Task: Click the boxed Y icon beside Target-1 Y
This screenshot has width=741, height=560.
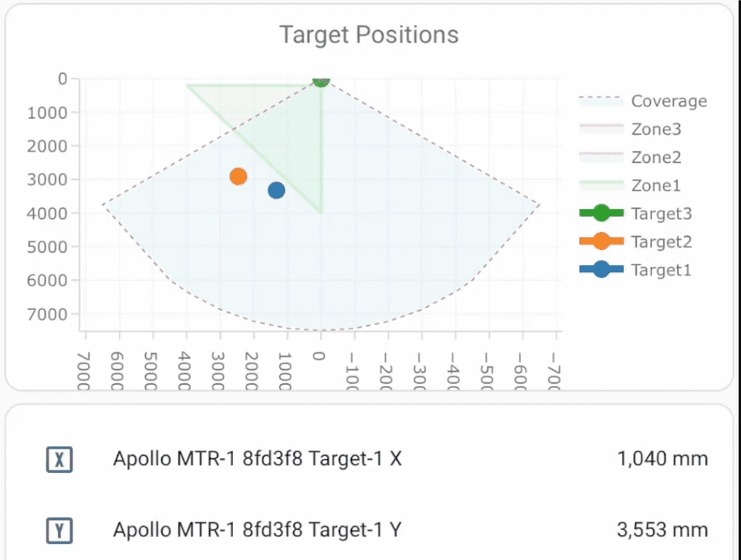Action: tap(59, 530)
